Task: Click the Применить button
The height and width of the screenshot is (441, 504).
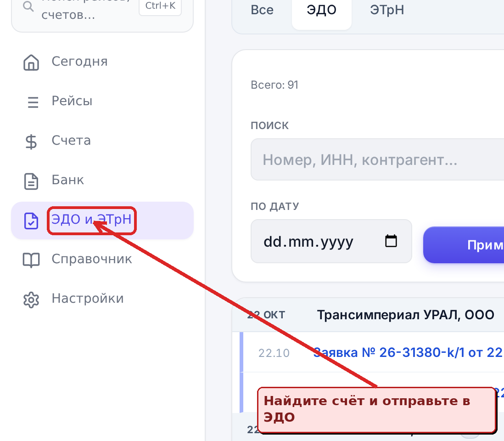Action: click(x=464, y=245)
